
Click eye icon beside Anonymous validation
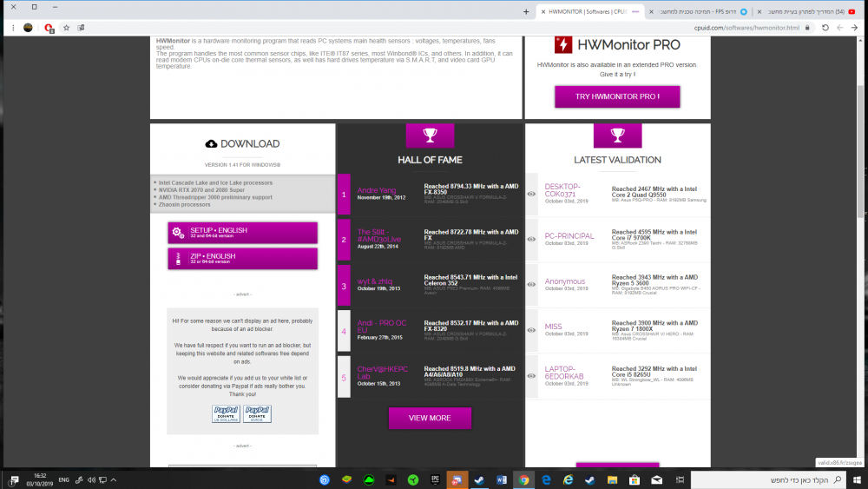(531, 285)
